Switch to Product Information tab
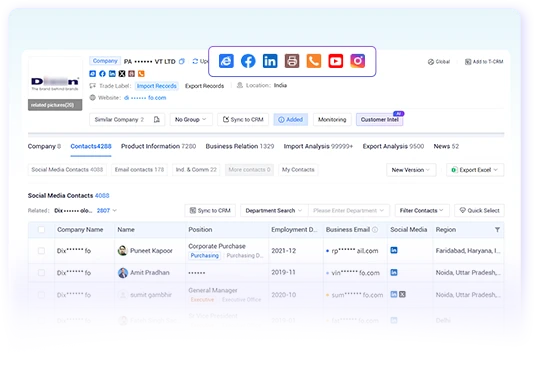The width and height of the screenshot is (536, 383). click(158, 146)
